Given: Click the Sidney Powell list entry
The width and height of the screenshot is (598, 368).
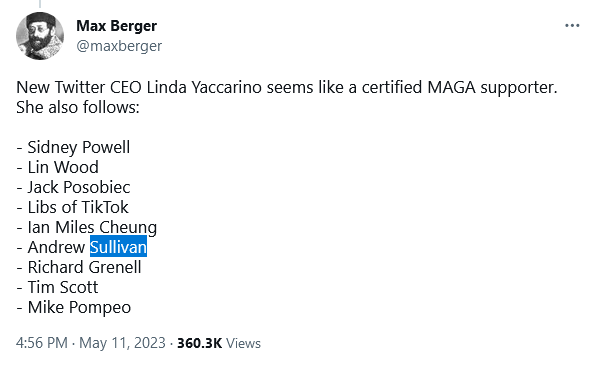Looking at the screenshot, I should pyautogui.click(x=73, y=148).
